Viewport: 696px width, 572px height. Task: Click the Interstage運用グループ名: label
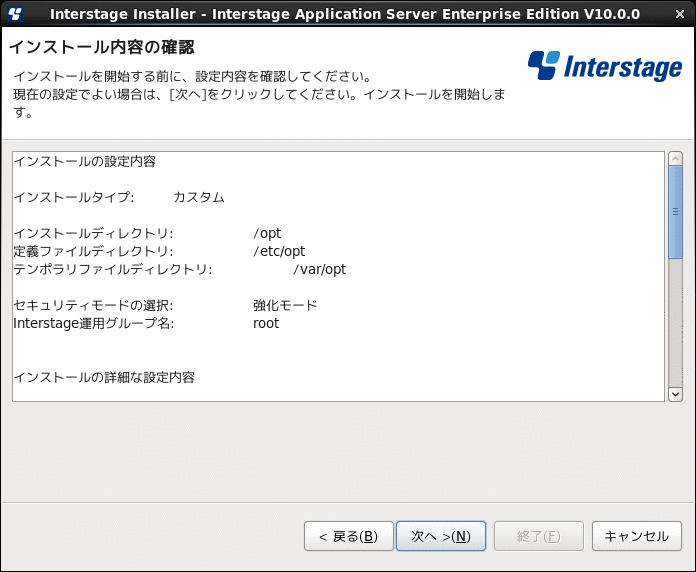(x=94, y=323)
